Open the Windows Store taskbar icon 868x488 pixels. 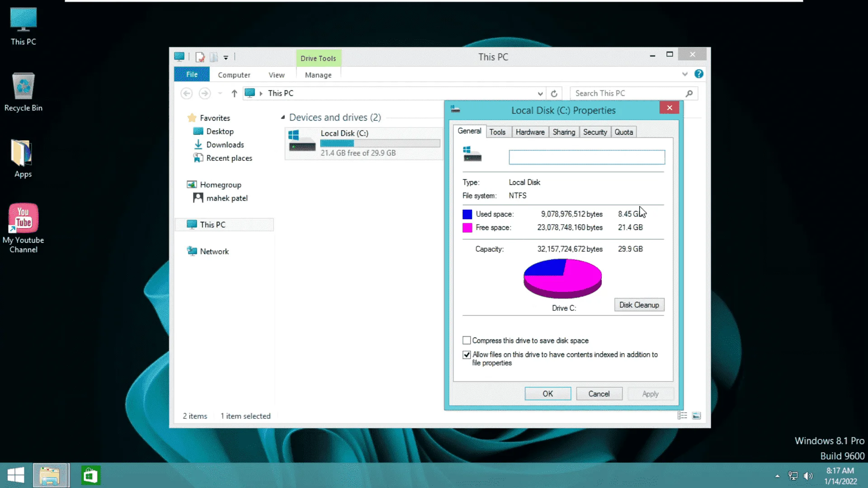90,475
